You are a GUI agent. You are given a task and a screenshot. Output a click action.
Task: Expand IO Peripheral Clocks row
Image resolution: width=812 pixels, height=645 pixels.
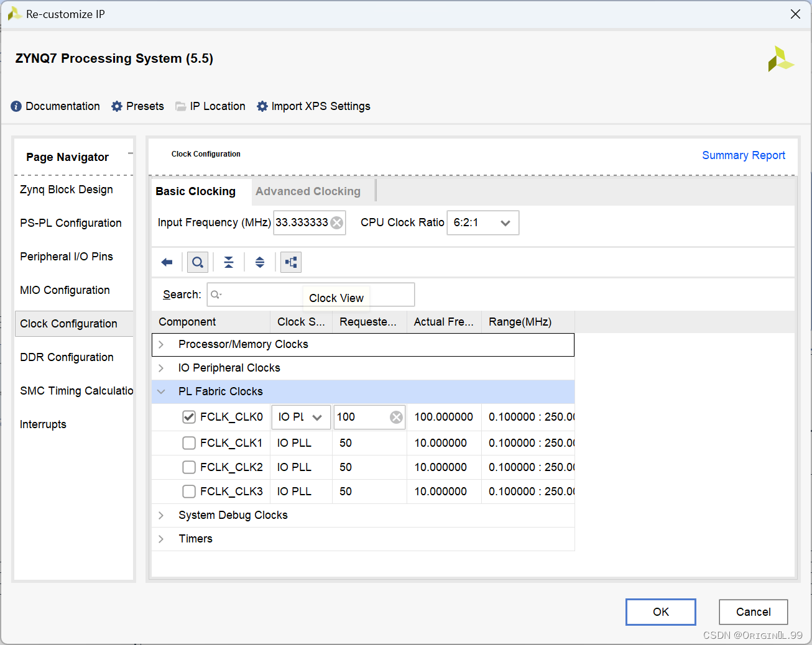[x=161, y=368]
